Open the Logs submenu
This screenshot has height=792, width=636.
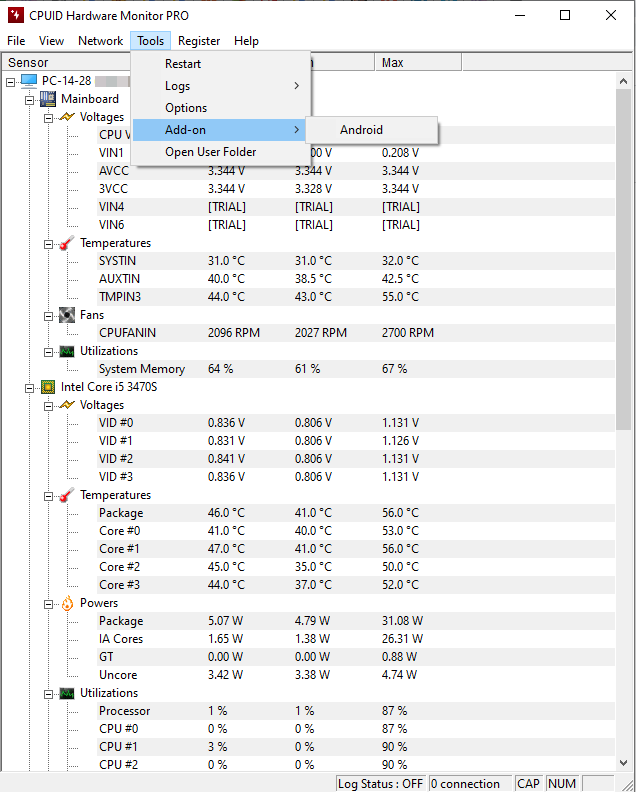point(221,86)
